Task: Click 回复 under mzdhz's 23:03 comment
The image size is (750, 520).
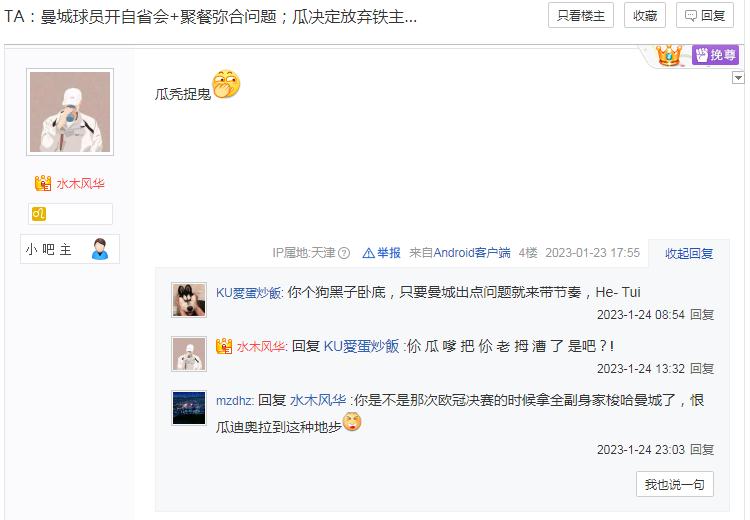Action: pos(702,449)
